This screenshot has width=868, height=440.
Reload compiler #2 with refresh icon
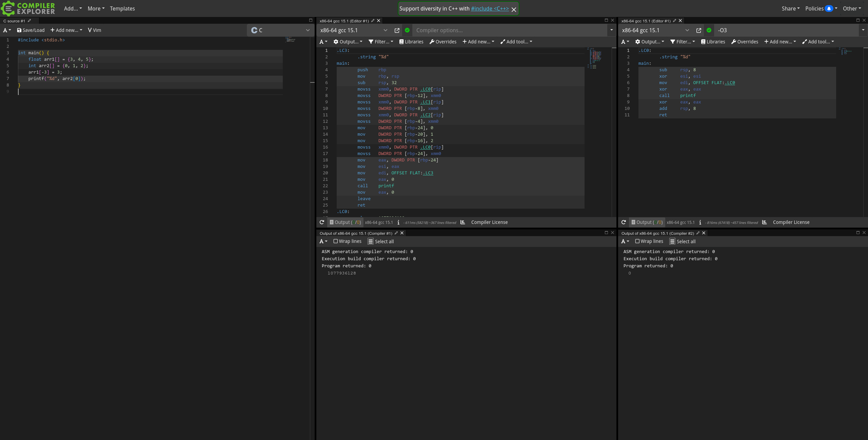[624, 222]
